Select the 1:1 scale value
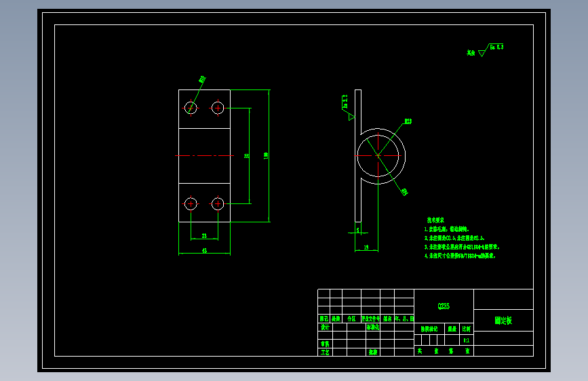The width and height of the screenshot is (588, 381). [x=466, y=340]
